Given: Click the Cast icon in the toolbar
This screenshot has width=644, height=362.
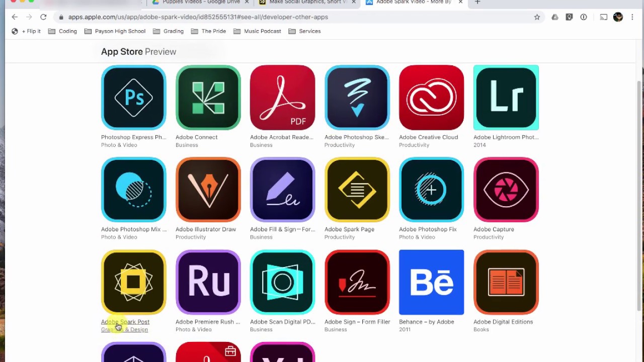Looking at the screenshot, I should [x=603, y=17].
